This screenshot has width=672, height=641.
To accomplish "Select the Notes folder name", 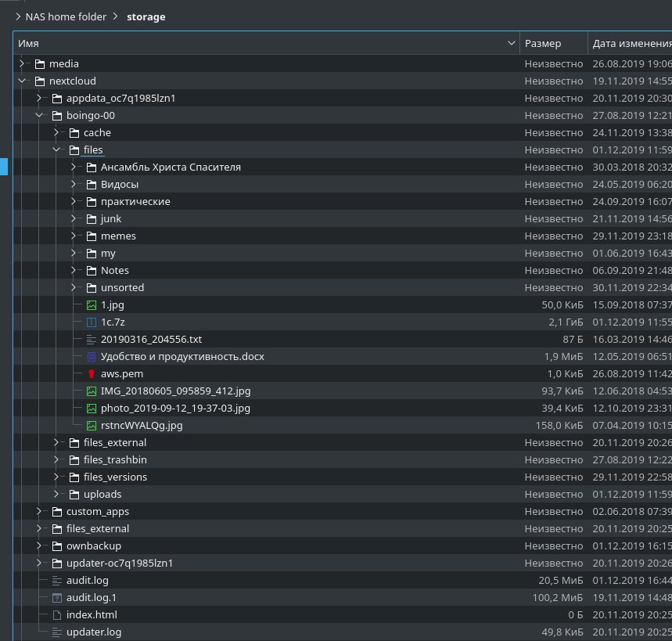I will coord(115,271).
